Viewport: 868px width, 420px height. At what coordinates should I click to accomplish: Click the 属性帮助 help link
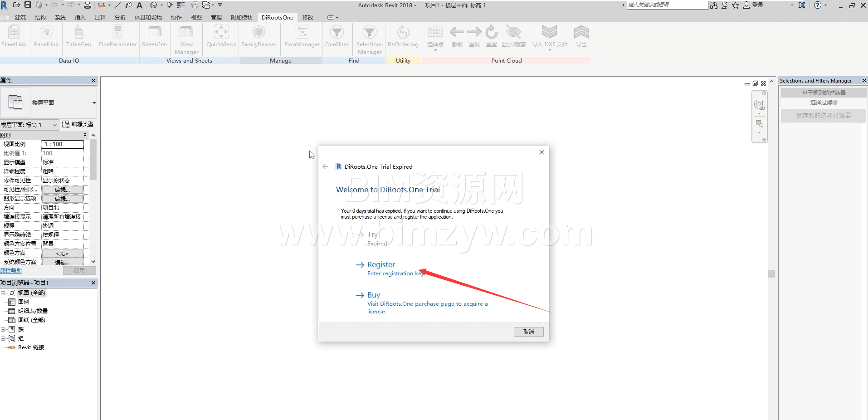[11, 271]
